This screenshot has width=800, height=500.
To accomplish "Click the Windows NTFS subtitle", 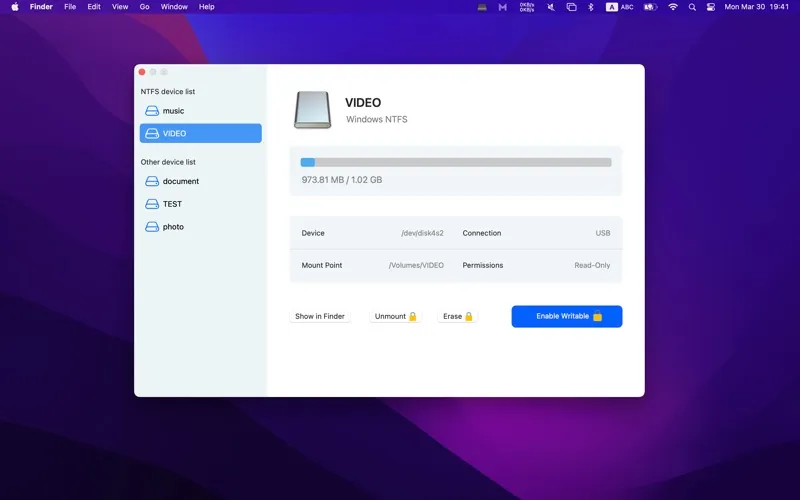I will point(377,119).
